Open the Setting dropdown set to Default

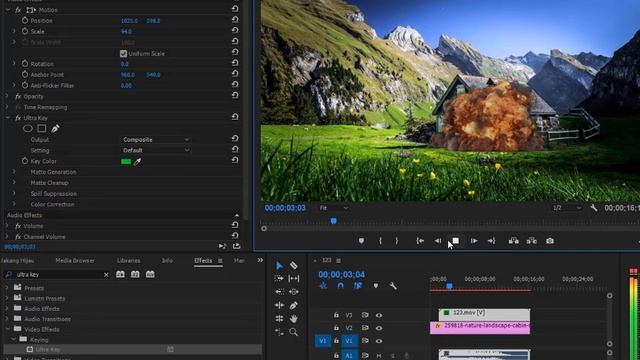tap(156, 150)
